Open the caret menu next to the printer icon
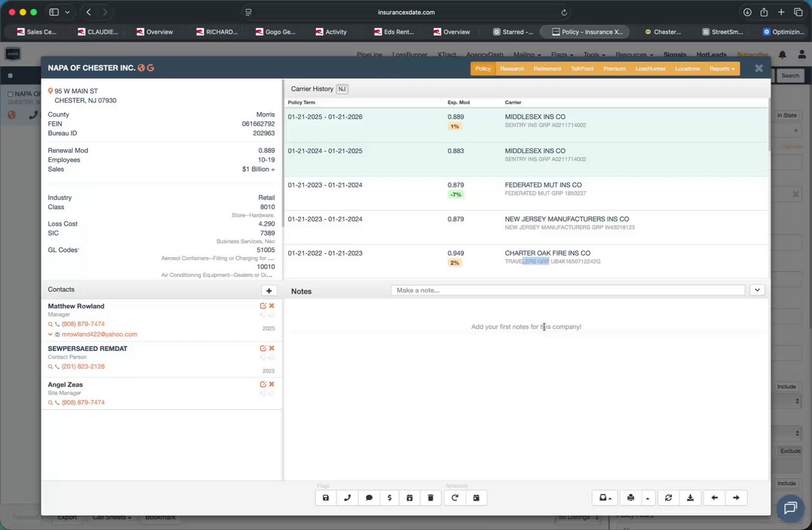 click(x=648, y=498)
